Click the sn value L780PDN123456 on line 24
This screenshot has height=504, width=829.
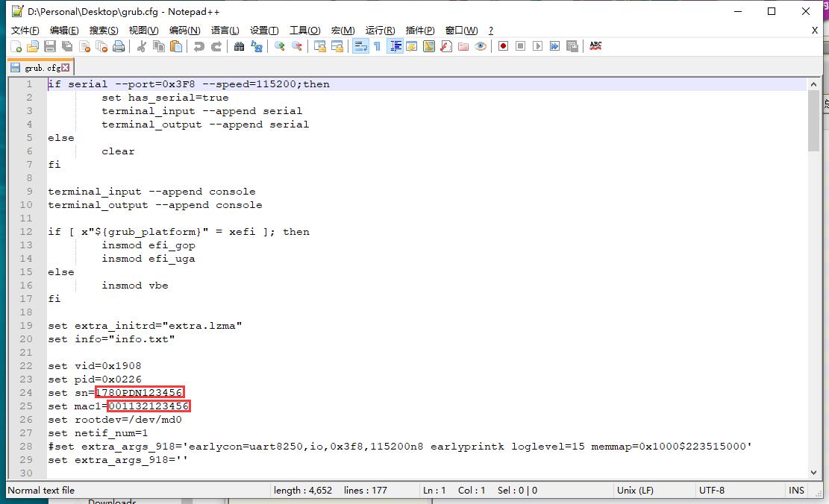pos(140,393)
